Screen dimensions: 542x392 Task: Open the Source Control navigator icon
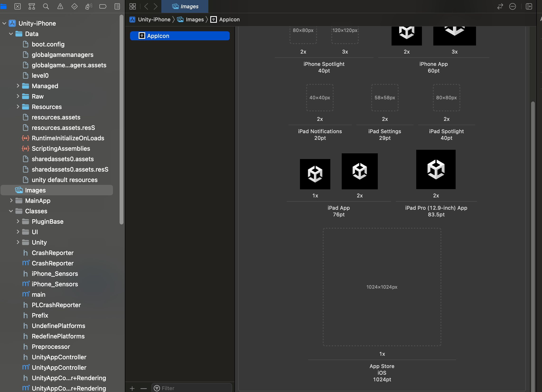coord(18,6)
